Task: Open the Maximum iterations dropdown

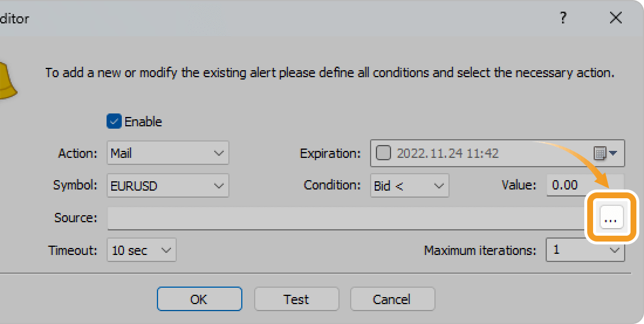Action: [585, 250]
